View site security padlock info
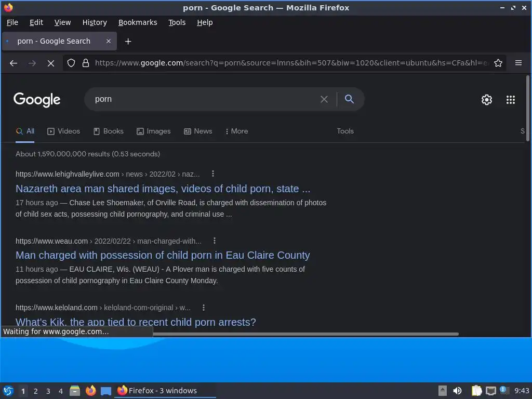The width and height of the screenshot is (532, 399). 86,63
